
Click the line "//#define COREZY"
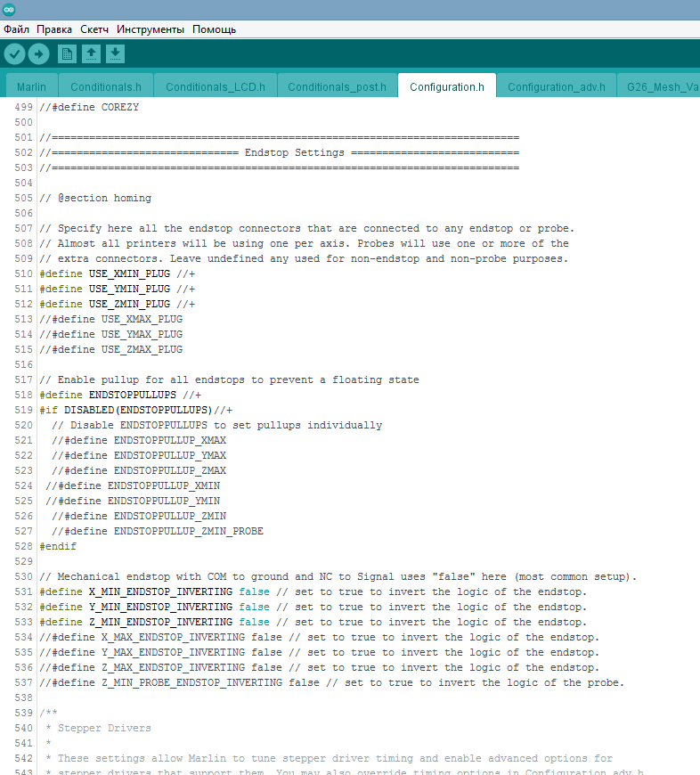(89, 107)
